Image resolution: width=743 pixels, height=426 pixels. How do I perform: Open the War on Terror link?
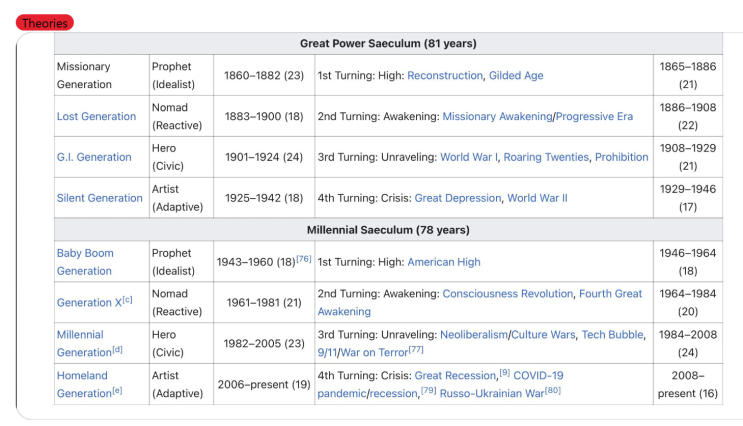[374, 353]
